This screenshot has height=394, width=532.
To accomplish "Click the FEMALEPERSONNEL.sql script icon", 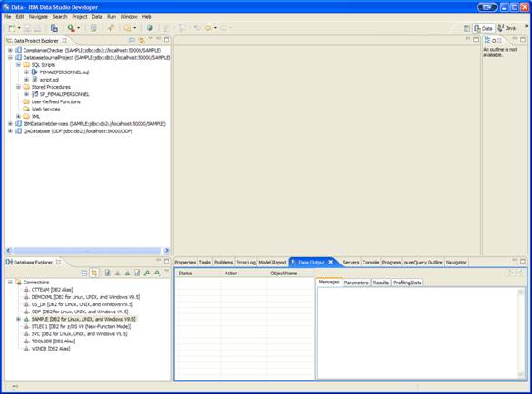I will (x=34, y=72).
